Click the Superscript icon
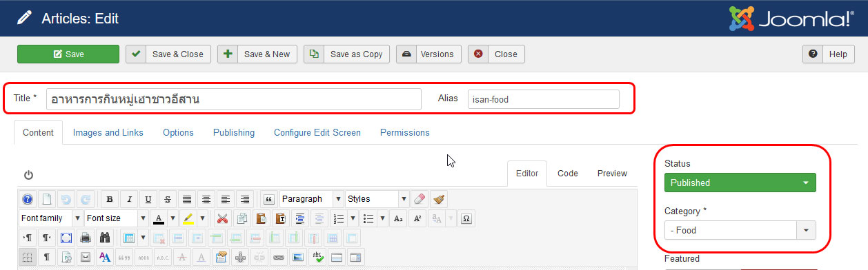The height and width of the screenshot is (270, 868). (417, 218)
